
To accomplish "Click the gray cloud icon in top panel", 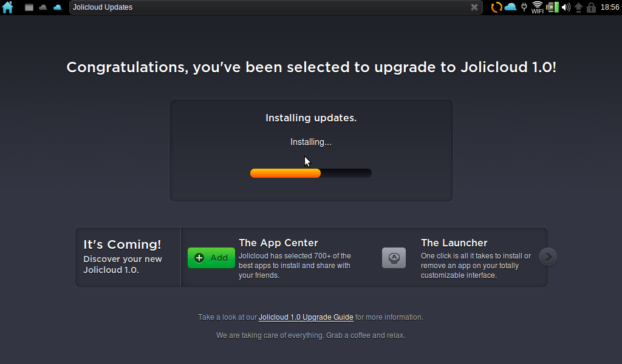I will (43, 7).
